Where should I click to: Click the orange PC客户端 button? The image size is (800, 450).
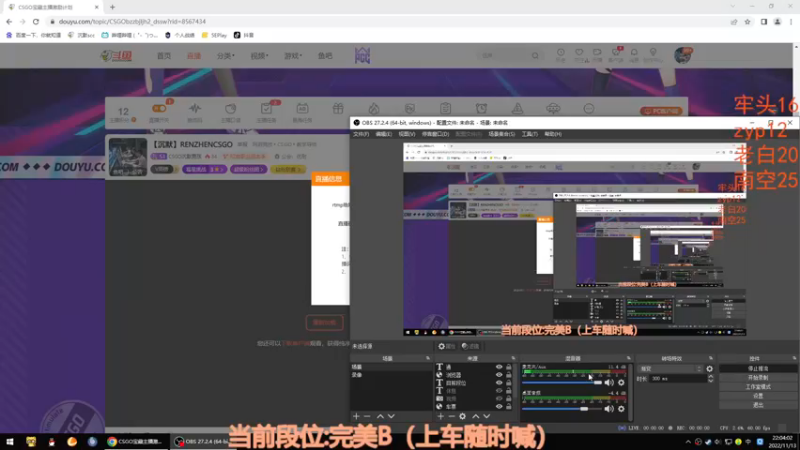(661, 111)
